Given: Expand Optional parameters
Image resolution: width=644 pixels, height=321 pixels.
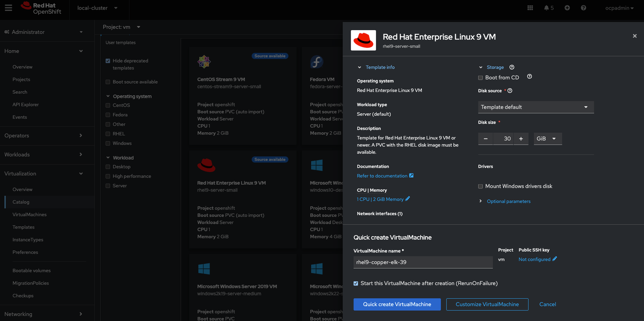Looking at the screenshot, I should [505, 201].
